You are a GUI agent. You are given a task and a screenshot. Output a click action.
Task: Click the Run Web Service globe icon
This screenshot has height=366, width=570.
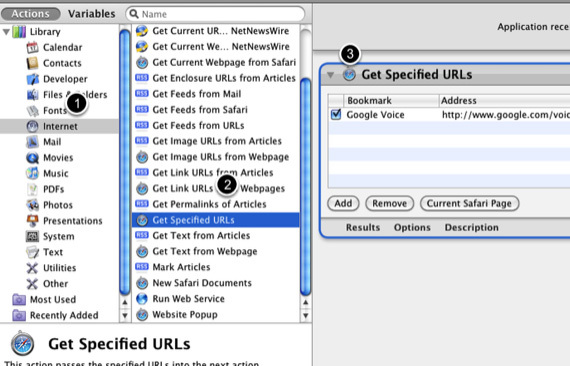pos(142,299)
